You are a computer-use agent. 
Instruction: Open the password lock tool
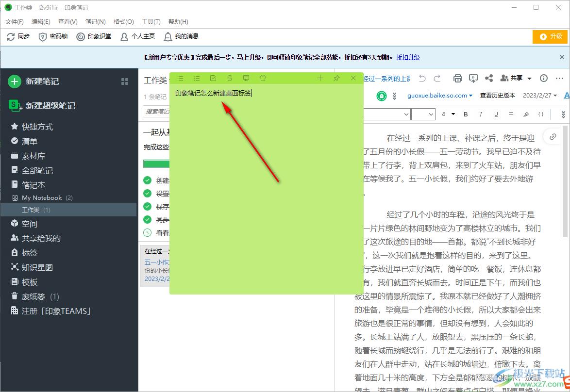click(53, 36)
